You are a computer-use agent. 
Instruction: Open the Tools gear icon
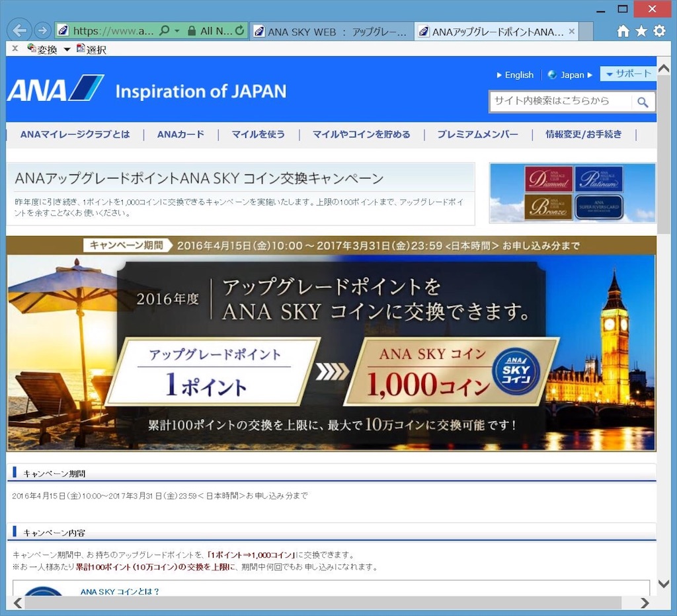click(659, 30)
